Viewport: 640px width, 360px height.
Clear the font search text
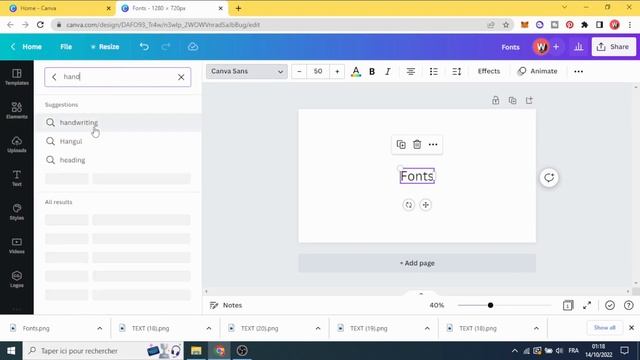click(x=181, y=77)
